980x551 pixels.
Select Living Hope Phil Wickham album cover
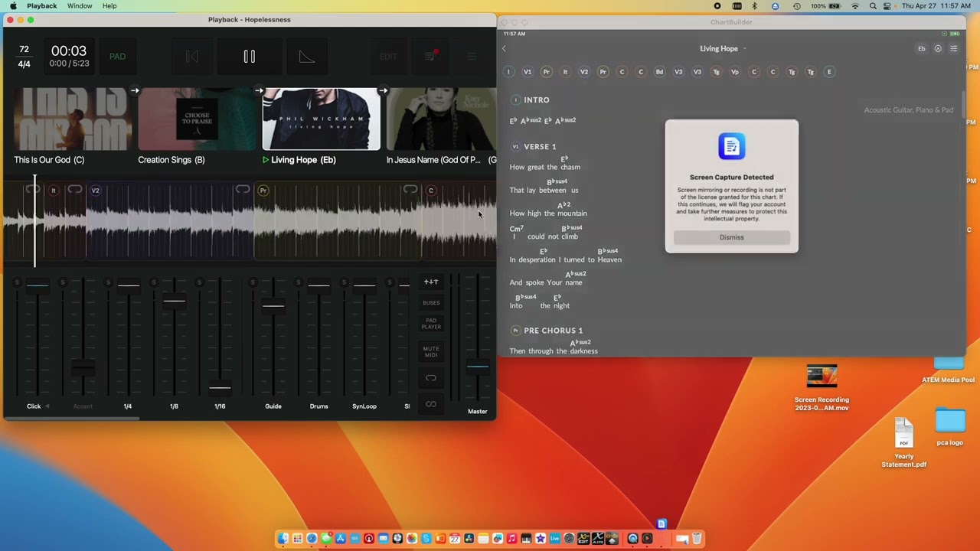[321, 119]
